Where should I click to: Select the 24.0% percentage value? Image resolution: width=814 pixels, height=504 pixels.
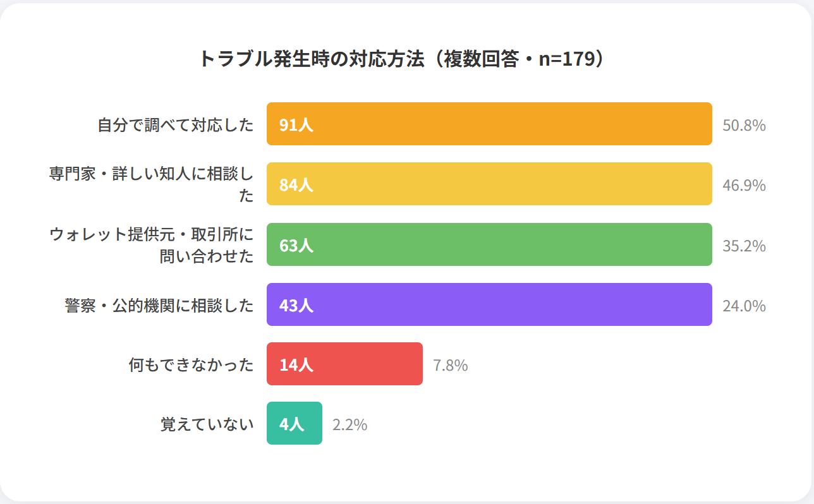(744, 306)
